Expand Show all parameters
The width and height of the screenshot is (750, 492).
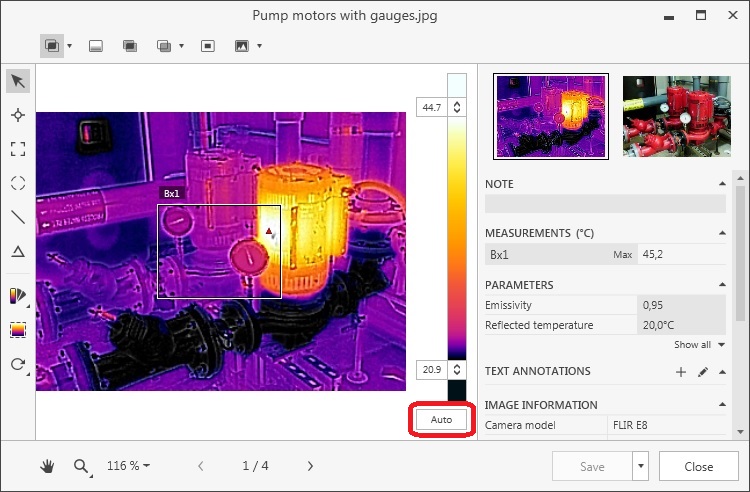coord(697,345)
